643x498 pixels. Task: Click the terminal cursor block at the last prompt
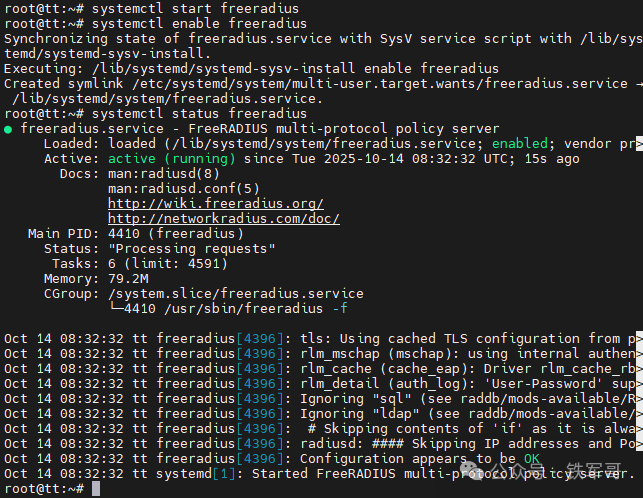tap(96, 488)
